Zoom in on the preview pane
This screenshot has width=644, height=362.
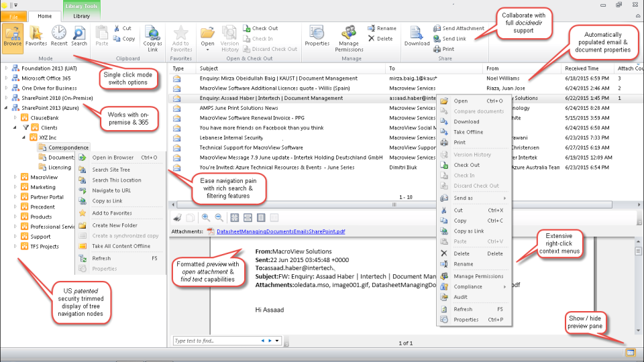point(206,217)
